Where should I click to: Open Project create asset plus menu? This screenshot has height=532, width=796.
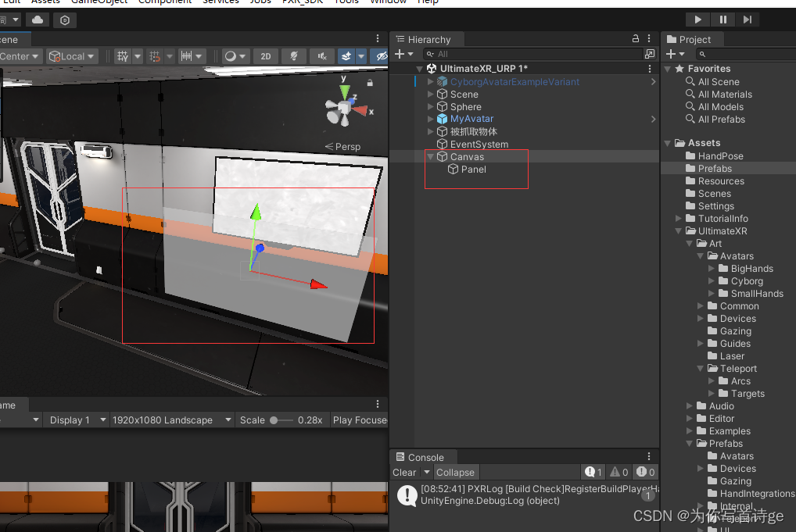point(675,54)
